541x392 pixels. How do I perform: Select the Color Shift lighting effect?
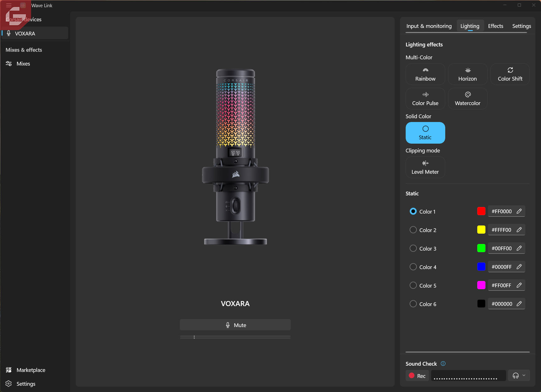tap(510, 74)
